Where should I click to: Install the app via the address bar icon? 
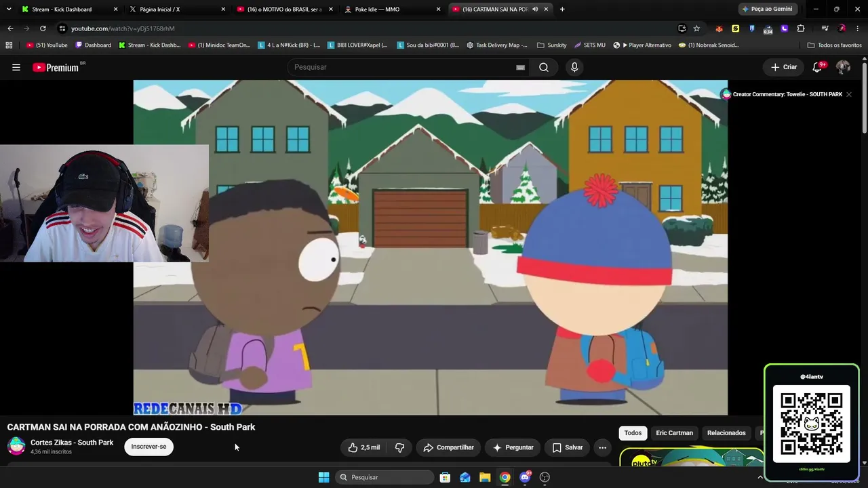[682, 28]
